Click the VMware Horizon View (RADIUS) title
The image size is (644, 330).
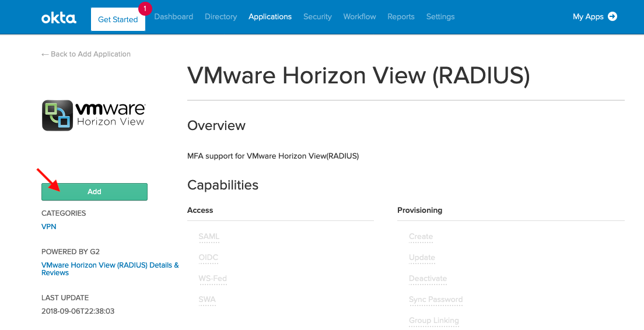click(x=359, y=76)
